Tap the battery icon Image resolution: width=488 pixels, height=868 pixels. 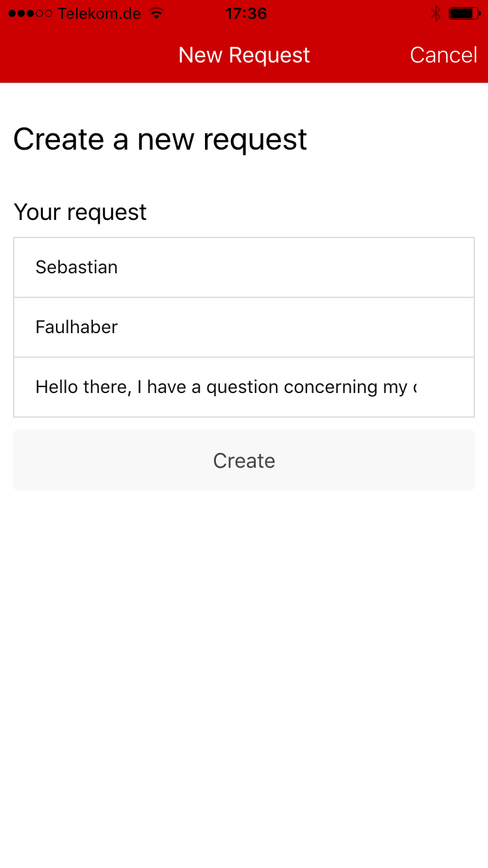point(465,13)
